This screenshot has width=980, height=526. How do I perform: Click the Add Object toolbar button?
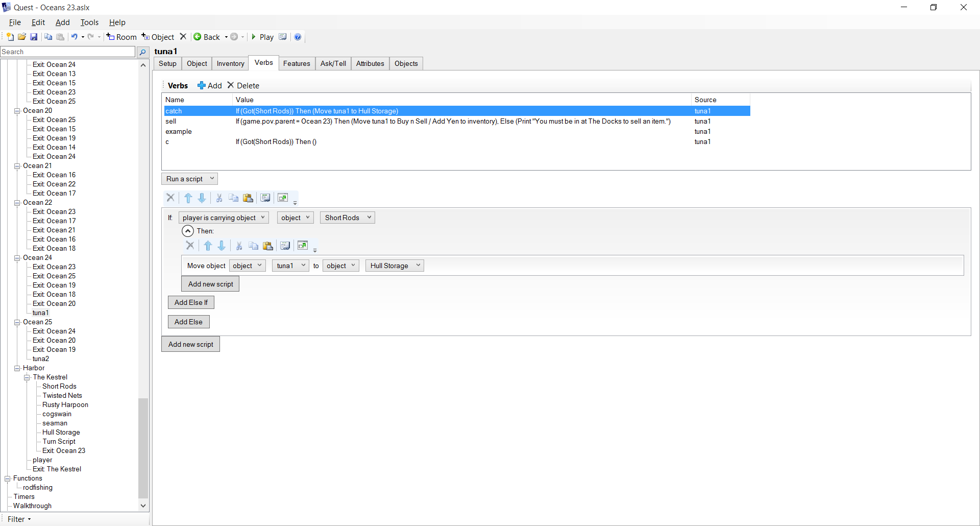point(158,37)
